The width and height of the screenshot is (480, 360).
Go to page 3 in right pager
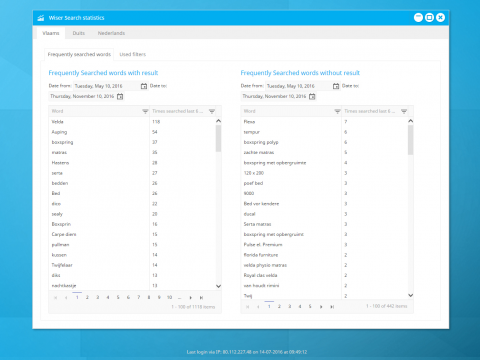[290, 306]
